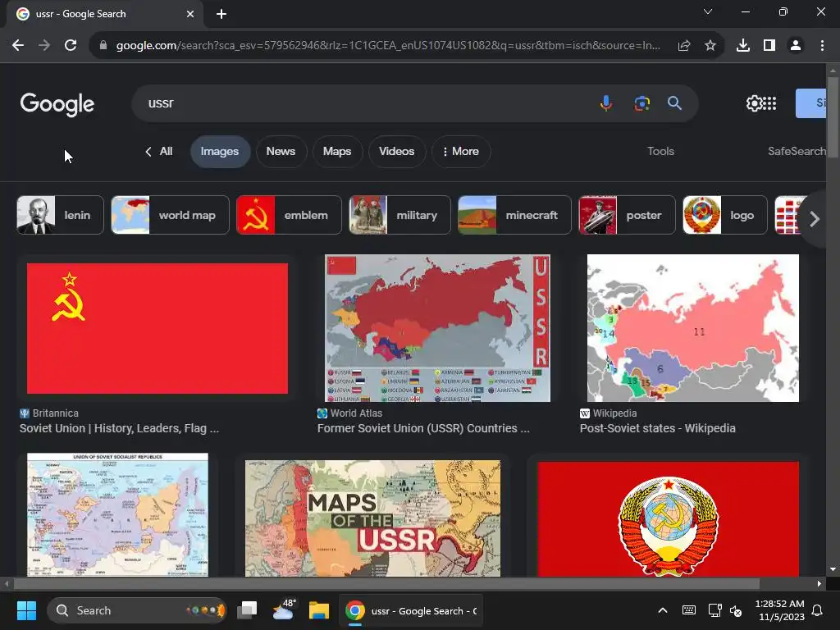Image resolution: width=840 pixels, height=630 pixels.
Task: Submit search with magnifier icon
Action: click(x=674, y=103)
